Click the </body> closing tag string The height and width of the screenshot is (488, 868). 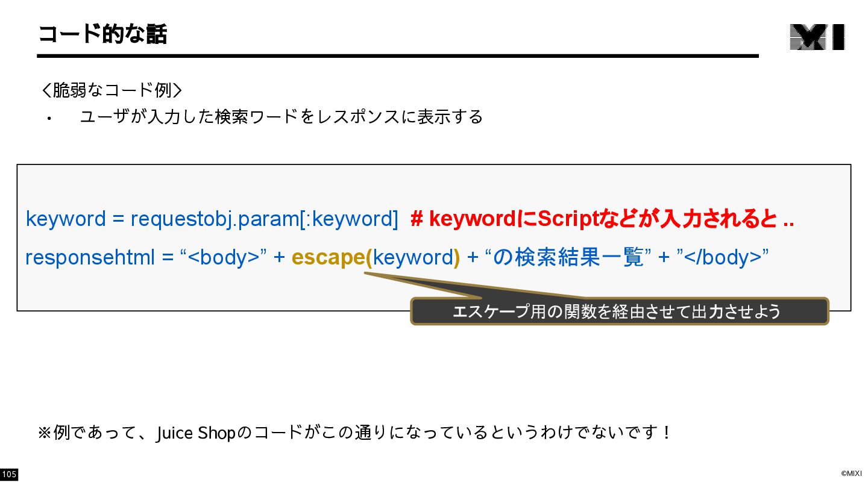pyautogui.click(x=723, y=257)
